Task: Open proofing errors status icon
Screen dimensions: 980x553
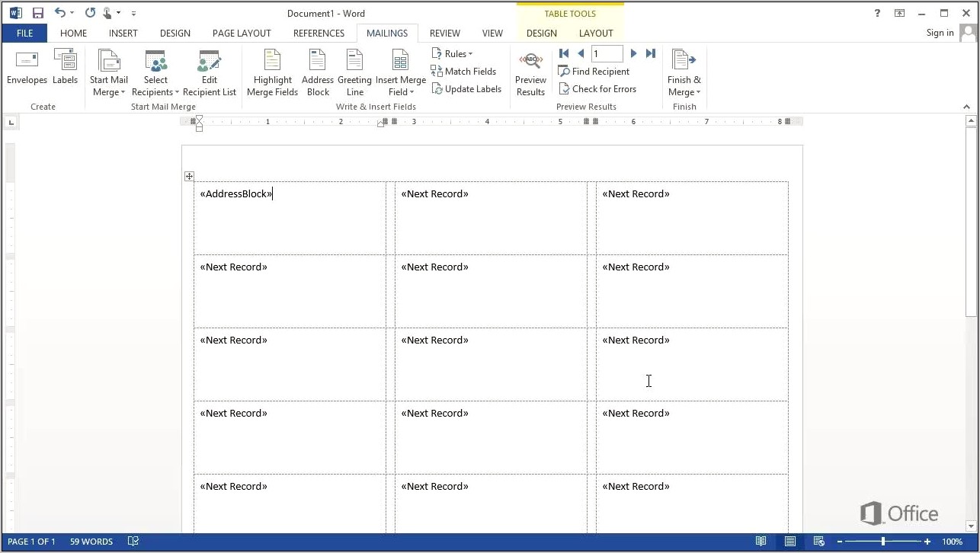Action: tap(133, 542)
